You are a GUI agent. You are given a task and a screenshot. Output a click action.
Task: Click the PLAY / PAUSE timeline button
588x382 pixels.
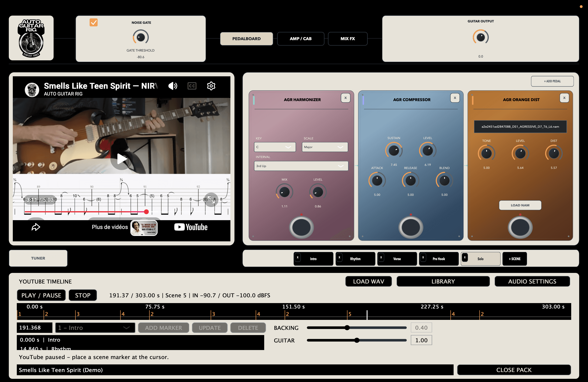(x=41, y=295)
